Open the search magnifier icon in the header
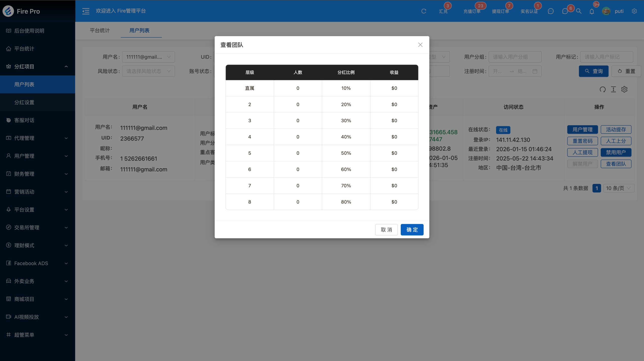The height and width of the screenshot is (361, 644). tap(579, 11)
